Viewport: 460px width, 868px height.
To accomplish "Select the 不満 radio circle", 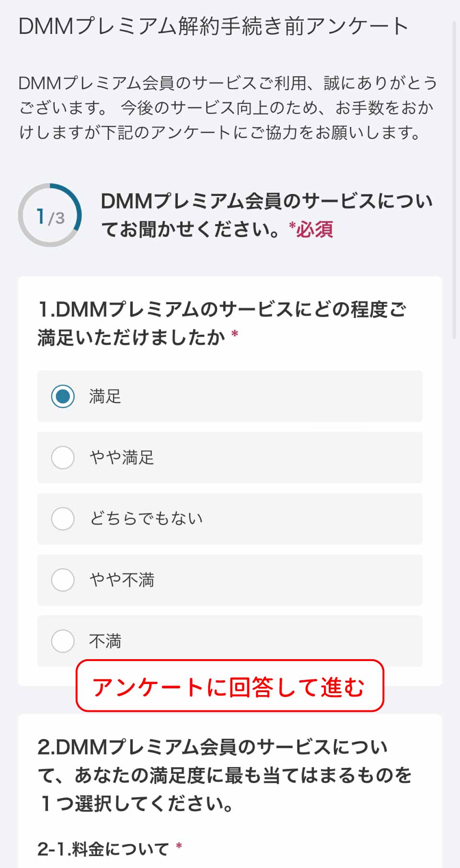I will click(63, 641).
